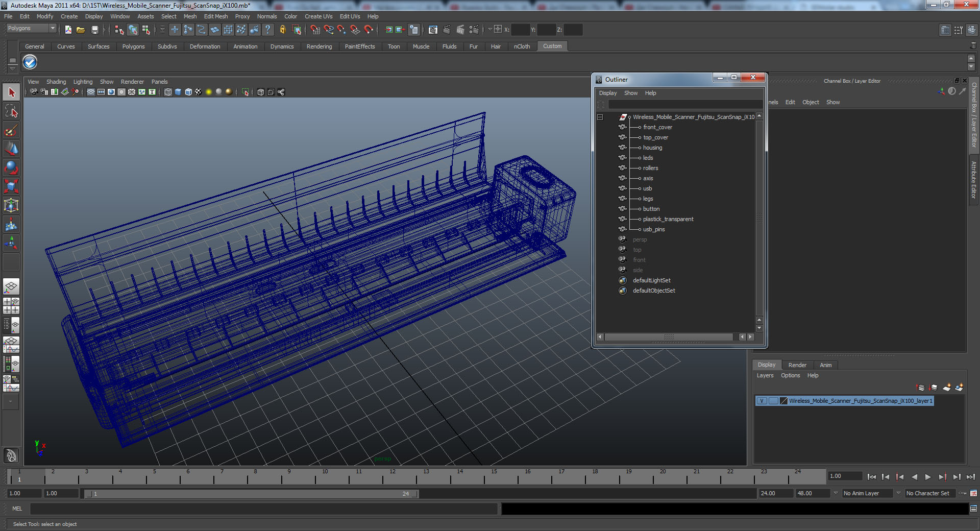Screen dimensions: 980x531
Task: Open the Polygons menu set dropdown
Action: pyautogui.click(x=31, y=29)
